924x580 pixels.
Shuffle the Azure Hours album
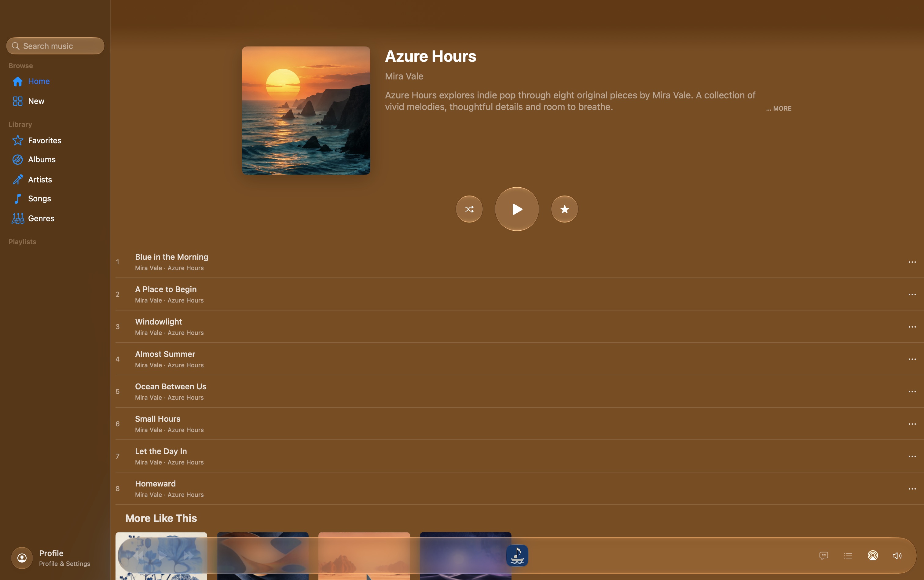pyautogui.click(x=469, y=209)
